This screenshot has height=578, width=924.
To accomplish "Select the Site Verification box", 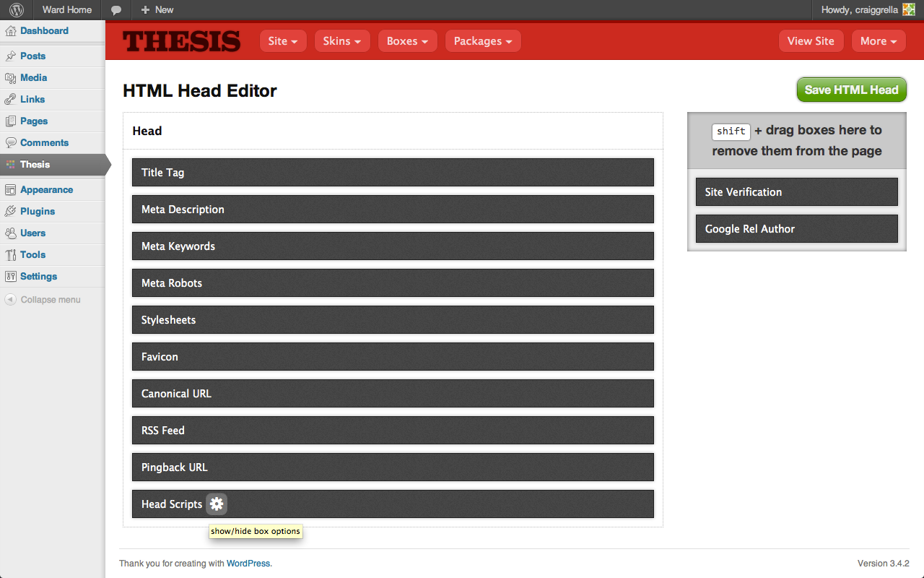I will click(x=797, y=192).
